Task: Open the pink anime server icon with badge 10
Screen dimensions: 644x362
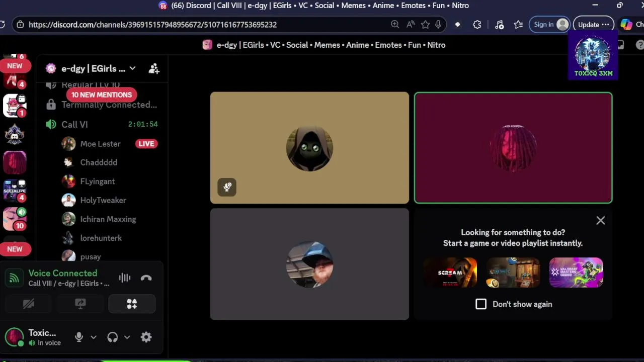Action: [x=15, y=219]
